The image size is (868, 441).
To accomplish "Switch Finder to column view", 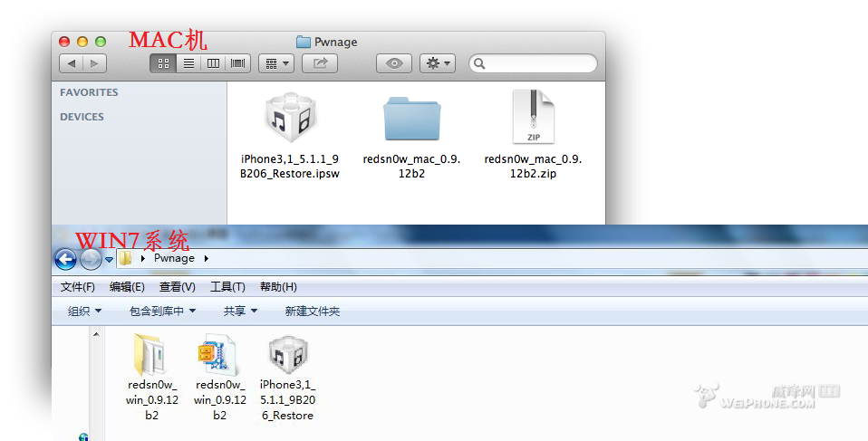I will click(213, 63).
